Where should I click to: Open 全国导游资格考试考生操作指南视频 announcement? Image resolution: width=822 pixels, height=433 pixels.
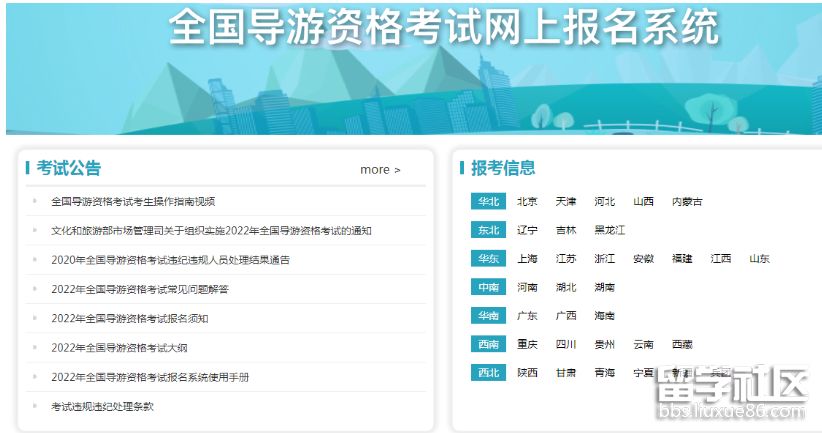(133, 201)
